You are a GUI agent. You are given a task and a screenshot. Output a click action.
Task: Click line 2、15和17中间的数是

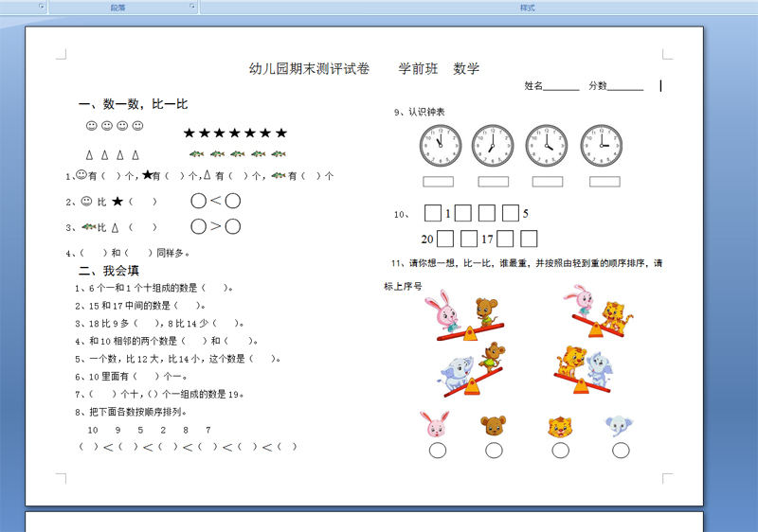[x=140, y=306]
